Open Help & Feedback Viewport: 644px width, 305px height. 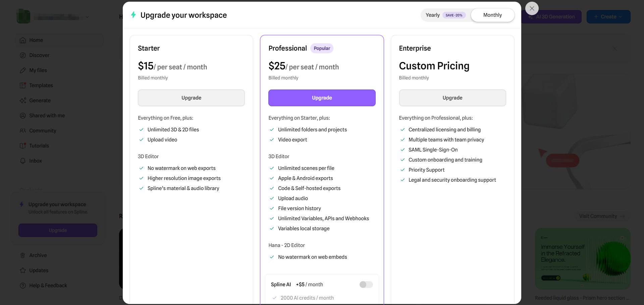coord(60,286)
